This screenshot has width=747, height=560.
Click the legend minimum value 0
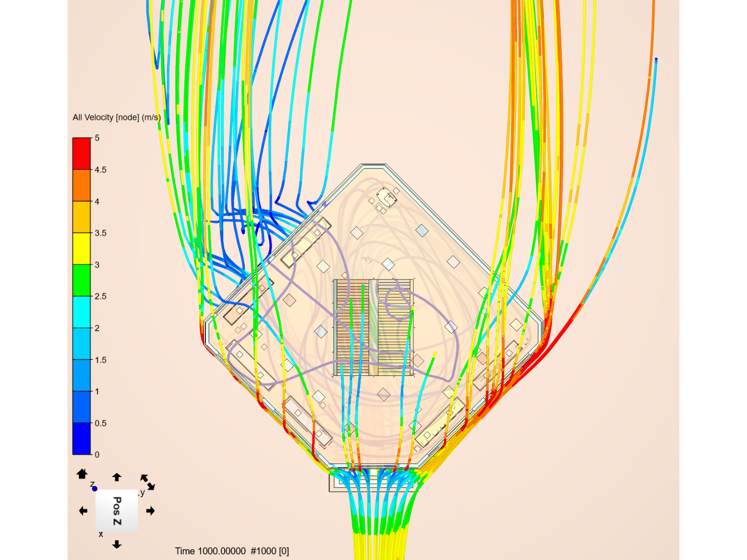point(97,455)
